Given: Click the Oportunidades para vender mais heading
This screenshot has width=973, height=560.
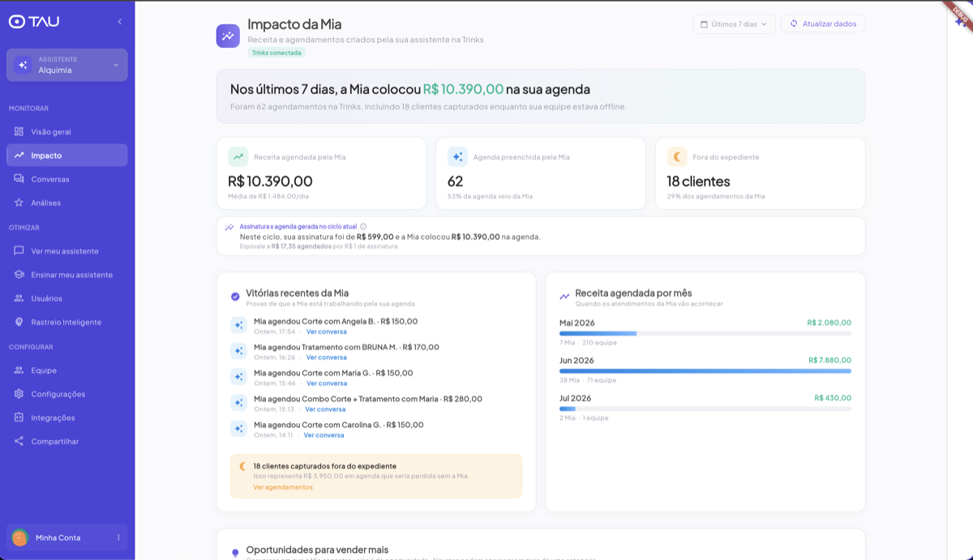Looking at the screenshot, I should click(x=317, y=549).
